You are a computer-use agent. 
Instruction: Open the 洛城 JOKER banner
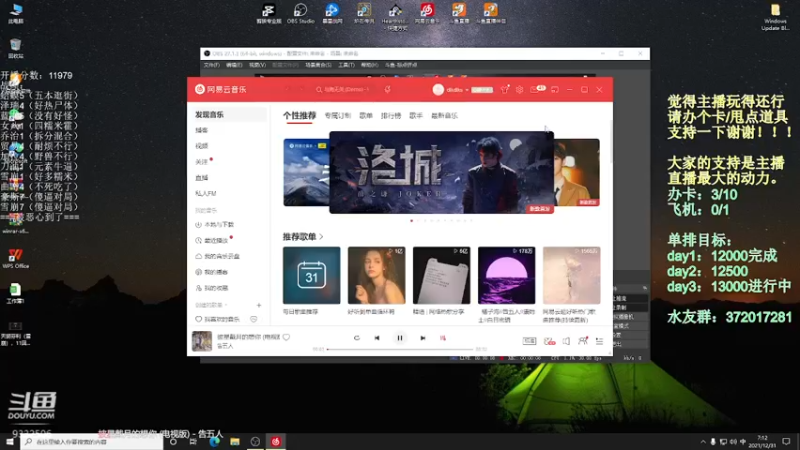(x=441, y=172)
